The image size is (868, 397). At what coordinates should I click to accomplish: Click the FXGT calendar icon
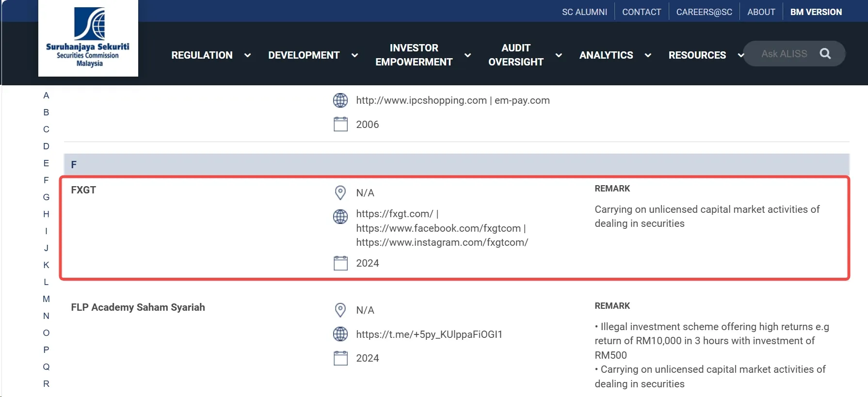340,263
